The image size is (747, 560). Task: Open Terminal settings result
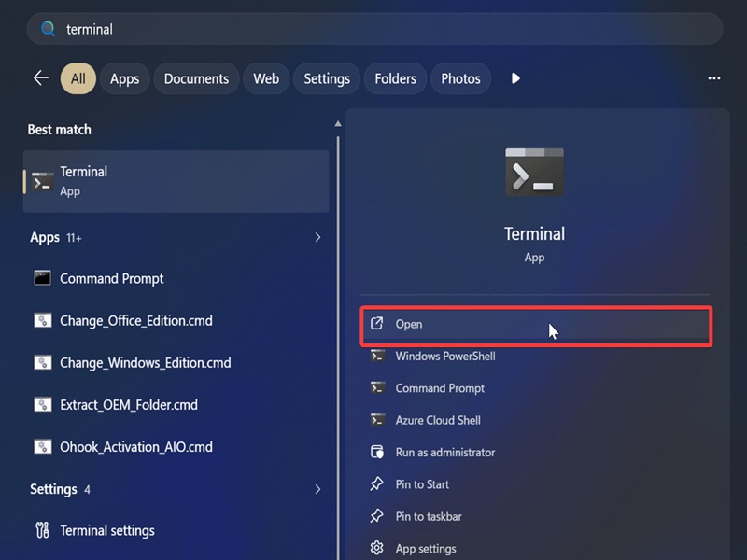point(176,530)
